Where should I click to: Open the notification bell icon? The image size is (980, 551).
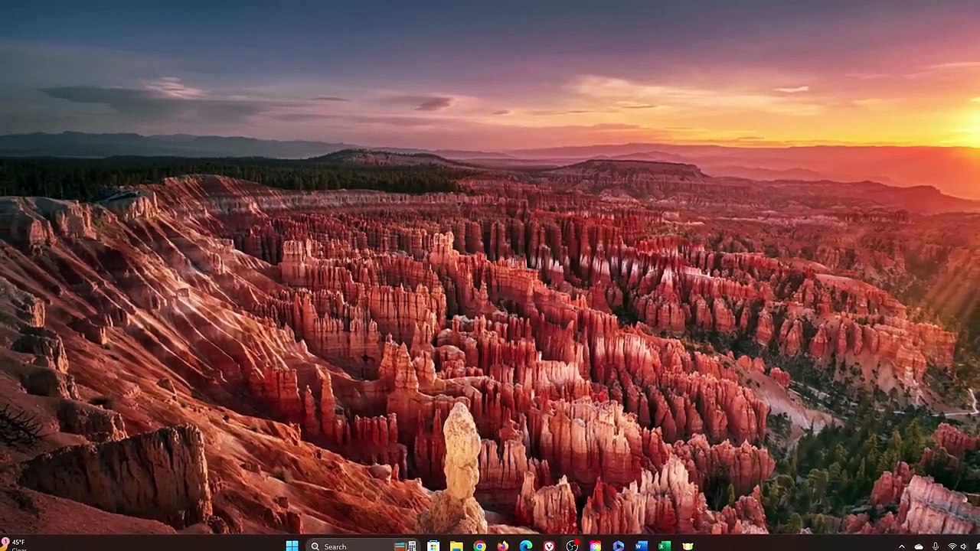pyautogui.click(x=976, y=546)
